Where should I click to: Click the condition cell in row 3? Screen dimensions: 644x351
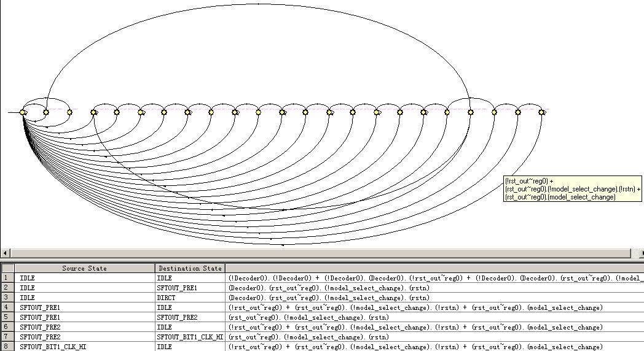point(434,298)
